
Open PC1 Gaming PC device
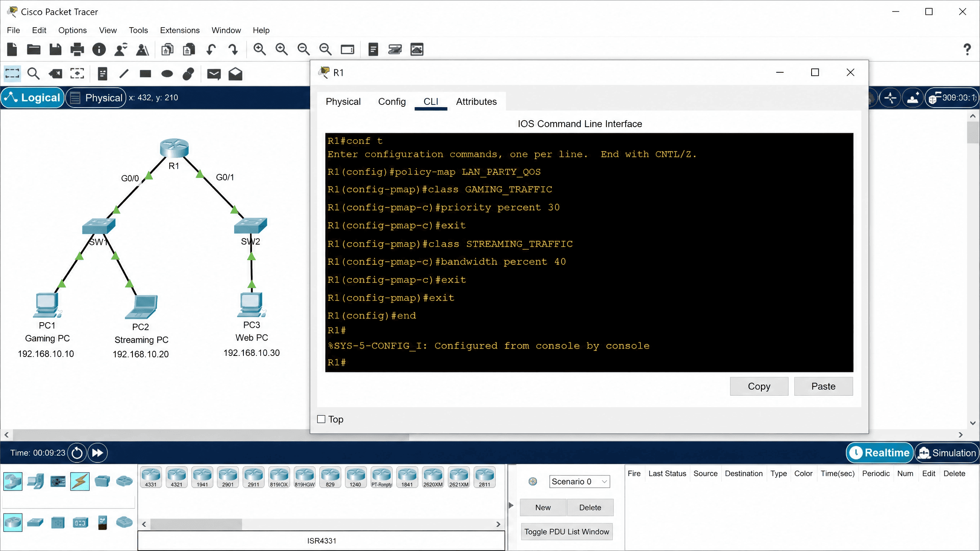pos(47,305)
